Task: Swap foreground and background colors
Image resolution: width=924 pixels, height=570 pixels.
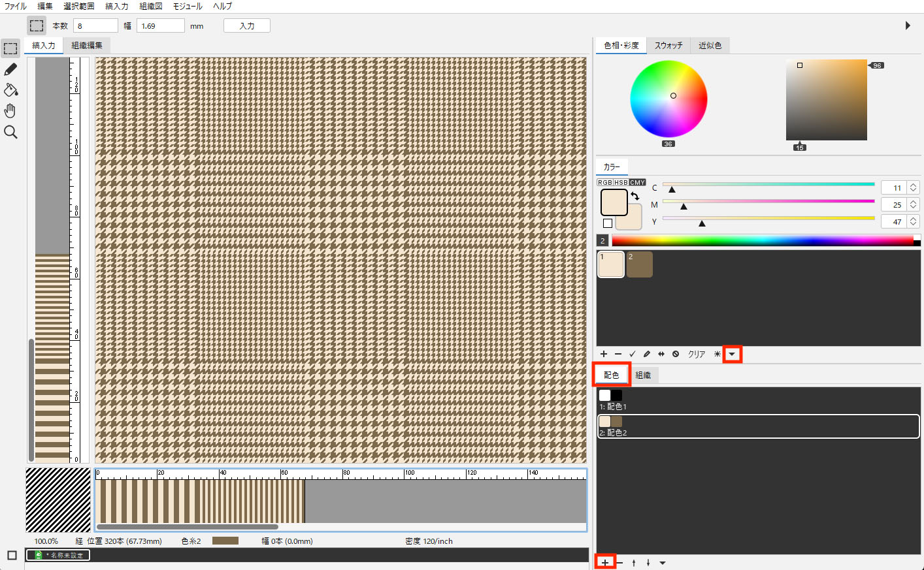Action: 635,196
